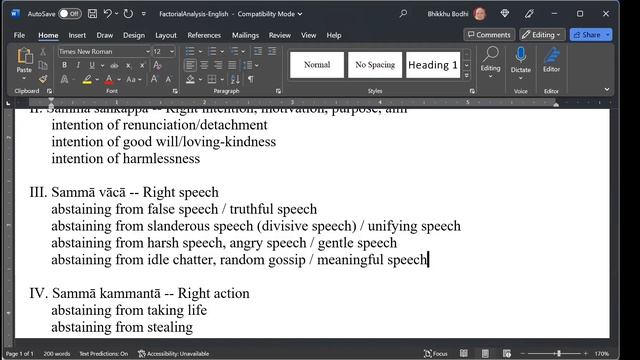Image resolution: width=640 pixels, height=360 pixels.
Task: Toggle Align Left
Action: pyautogui.click(x=190, y=65)
